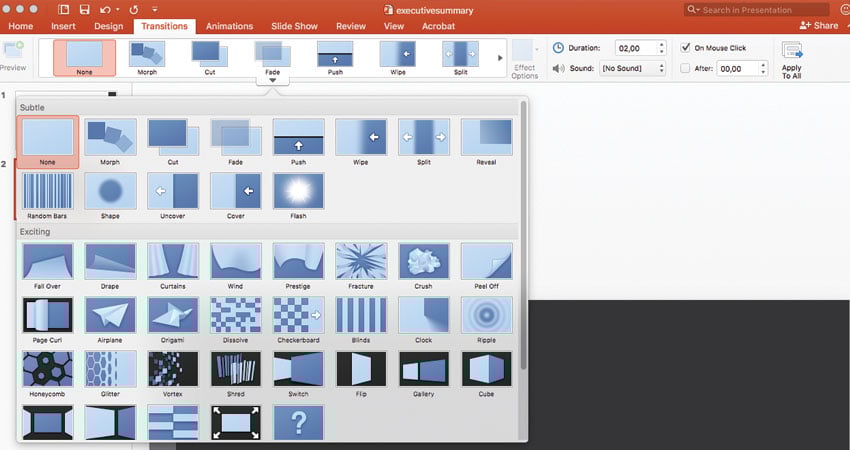Switch to the Home tab

[21, 26]
